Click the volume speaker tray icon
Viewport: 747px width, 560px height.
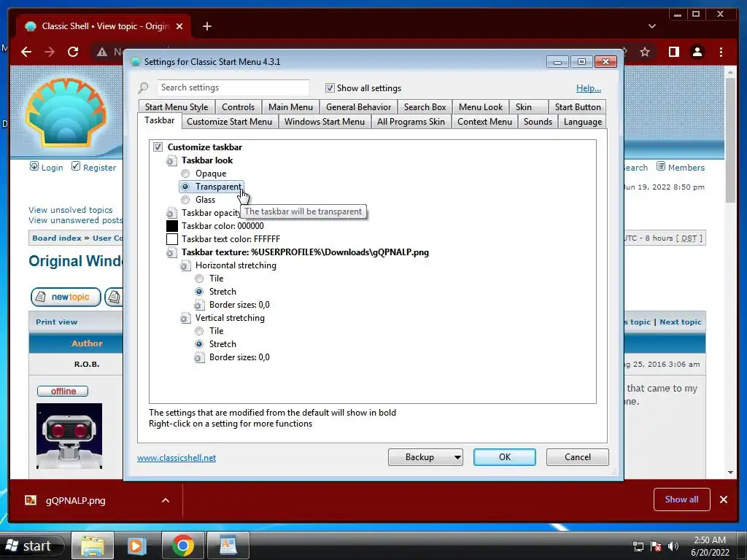click(x=673, y=546)
